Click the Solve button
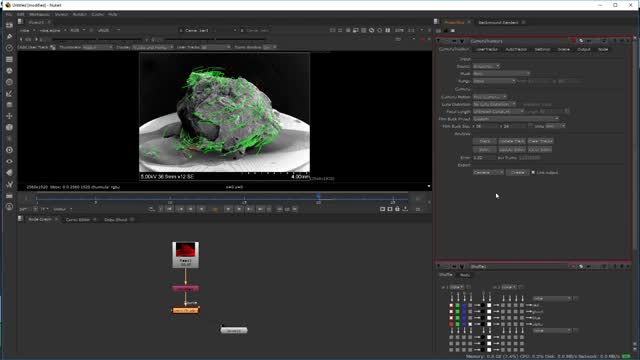The height and width of the screenshot is (360, 640). [484, 150]
